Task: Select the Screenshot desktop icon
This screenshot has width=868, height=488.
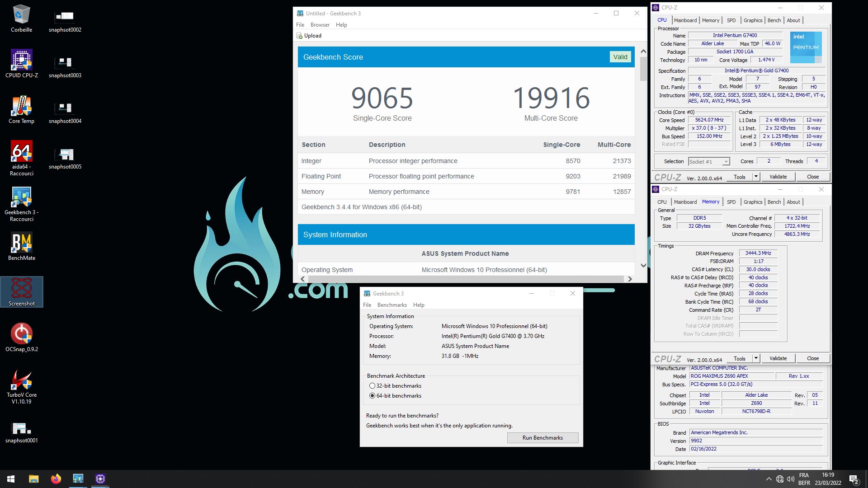Action: click(x=21, y=292)
